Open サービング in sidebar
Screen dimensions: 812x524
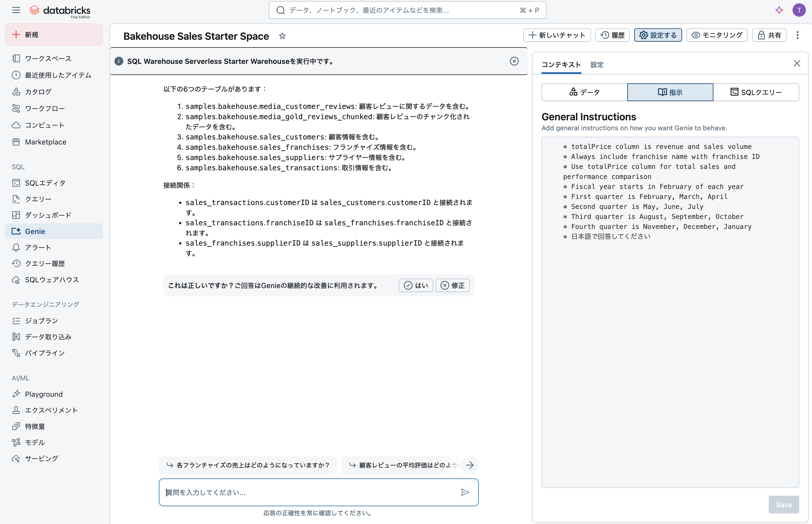click(x=54, y=458)
